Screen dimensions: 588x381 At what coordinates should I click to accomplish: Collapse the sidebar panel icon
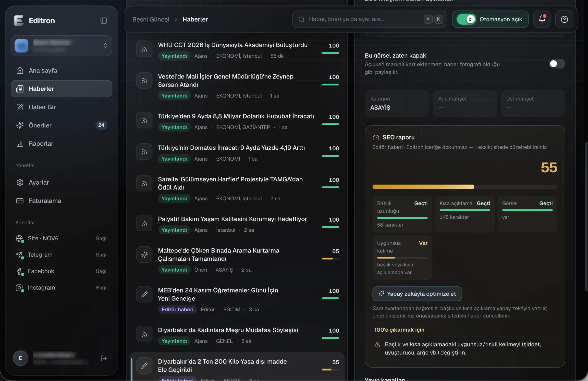point(104,20)
